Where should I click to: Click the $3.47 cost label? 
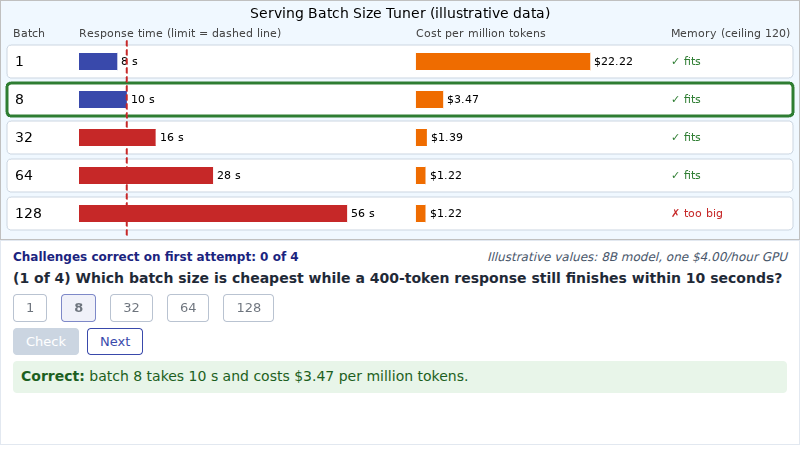463,99
